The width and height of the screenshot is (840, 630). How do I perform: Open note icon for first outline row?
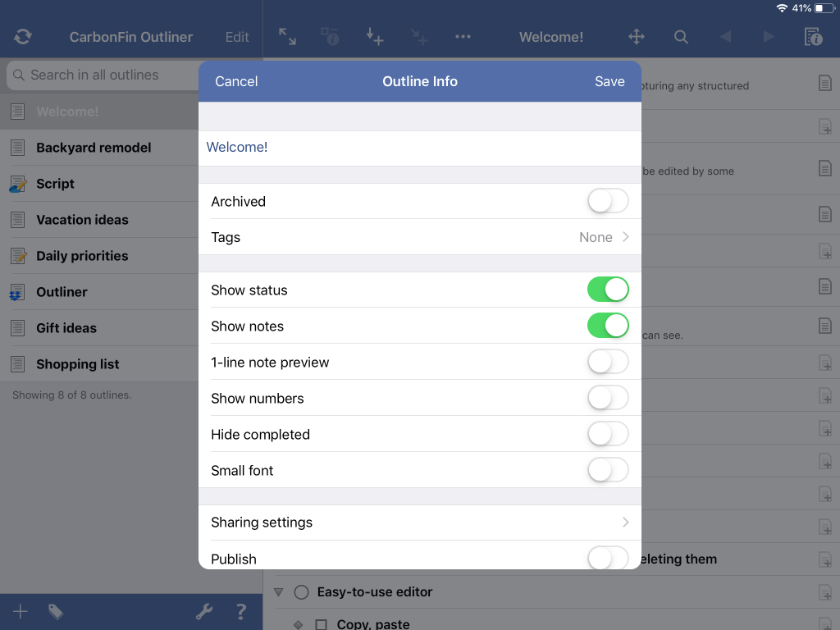825,83
